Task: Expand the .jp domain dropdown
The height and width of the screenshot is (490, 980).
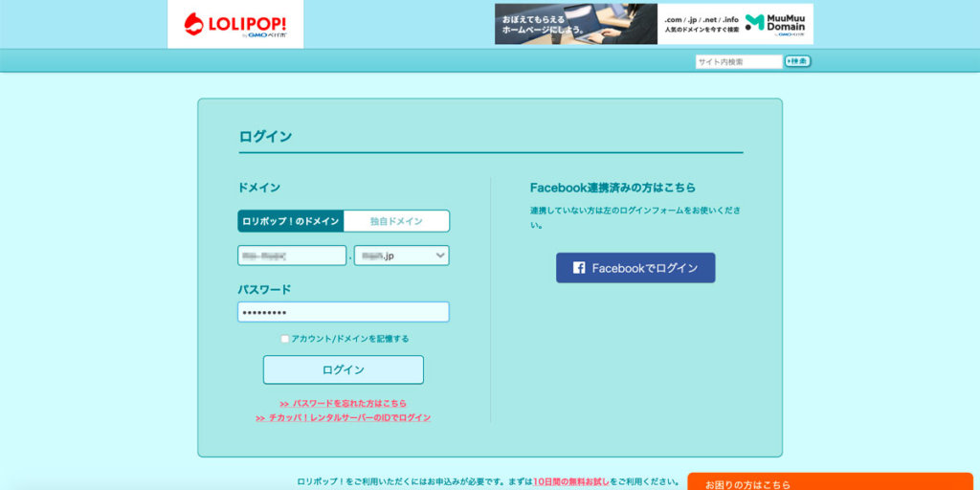Action: pyautogui.click(x=402, y=256)
